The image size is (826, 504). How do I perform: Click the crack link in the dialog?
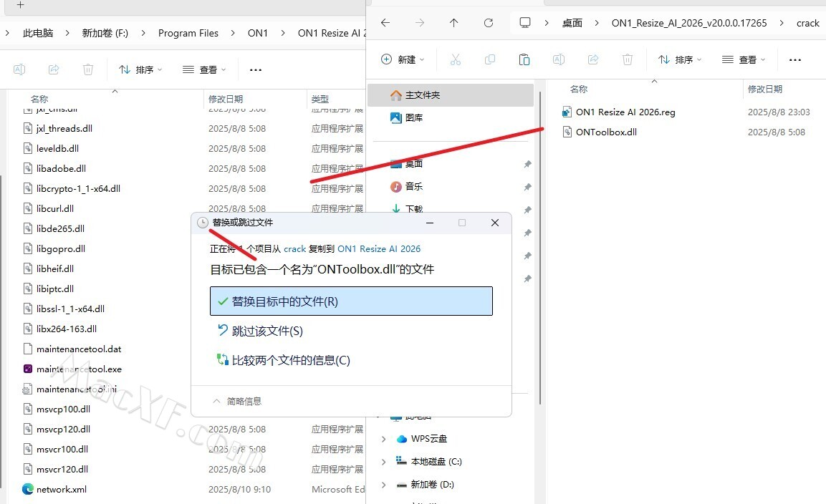295,248
